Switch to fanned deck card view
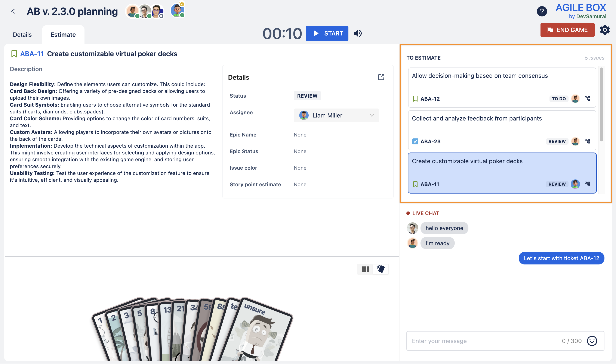 381,269
